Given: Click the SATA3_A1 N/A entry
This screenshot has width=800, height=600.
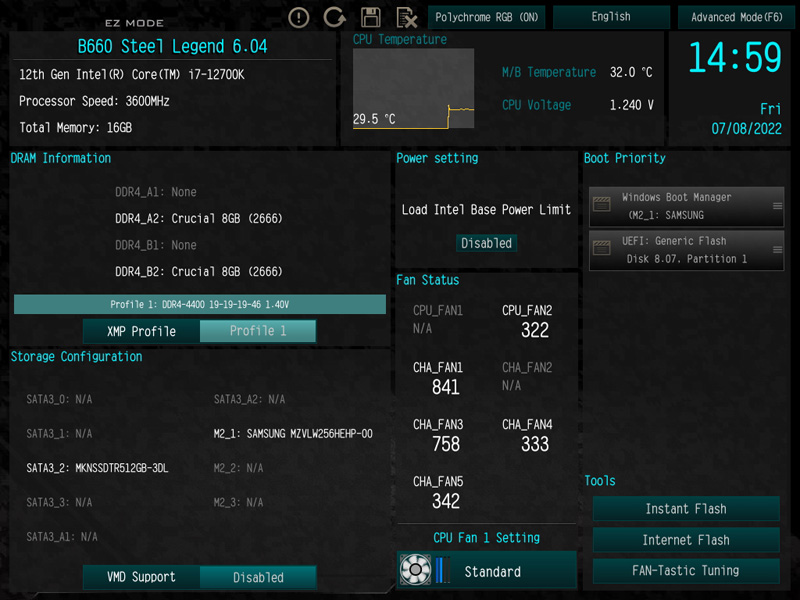Looking at the screenshot, I should tap(62, 537).
